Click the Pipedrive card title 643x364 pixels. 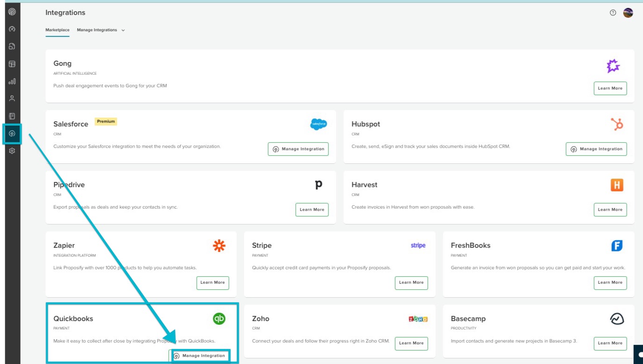(x=69, y=185)
